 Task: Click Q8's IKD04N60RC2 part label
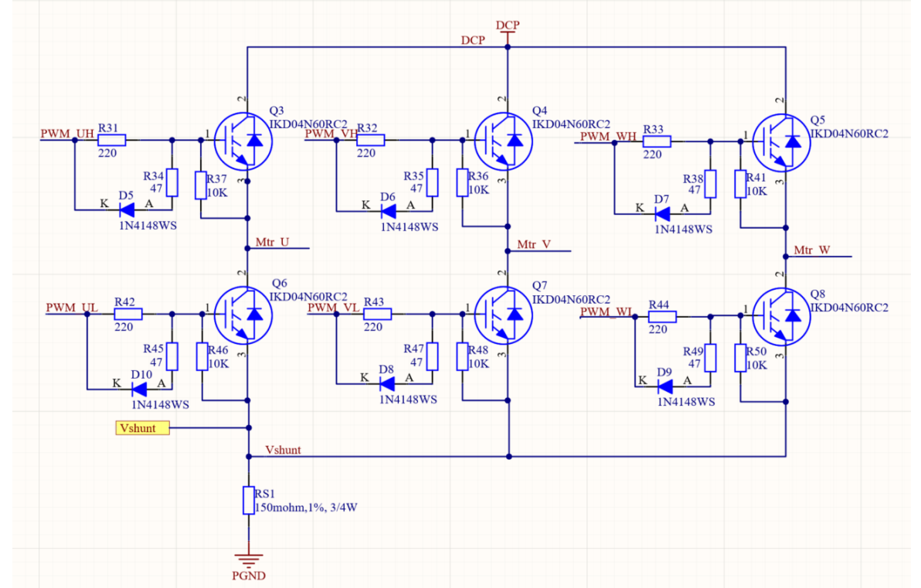(x=849, y=308)
